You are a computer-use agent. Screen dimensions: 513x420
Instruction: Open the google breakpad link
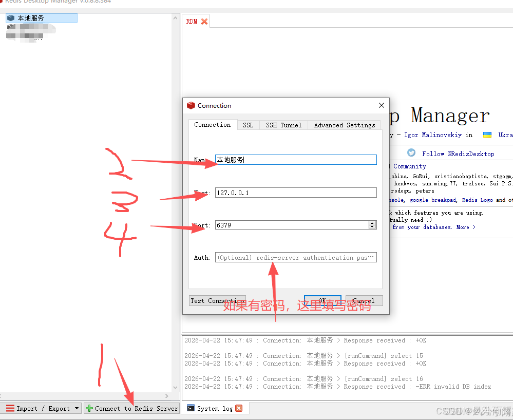coord(433,200)
